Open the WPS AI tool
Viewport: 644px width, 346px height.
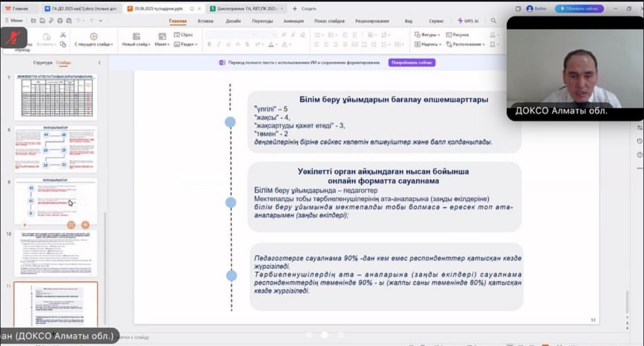pyautogui.click(x=468, y=21)
